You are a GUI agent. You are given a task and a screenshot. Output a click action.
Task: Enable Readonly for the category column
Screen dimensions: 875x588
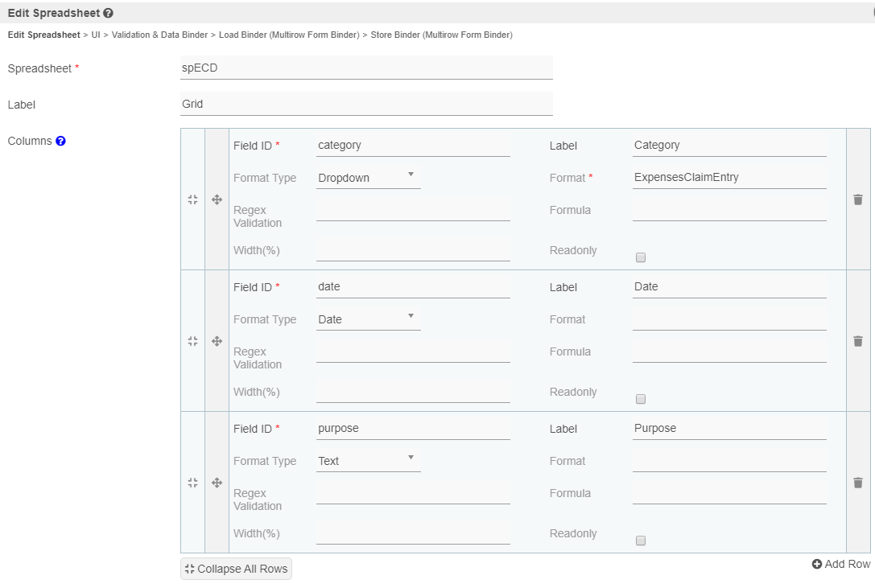tap(641, 257)
